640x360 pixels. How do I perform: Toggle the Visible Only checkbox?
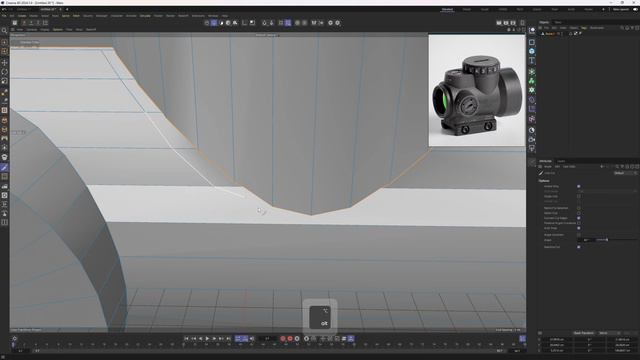[x=579, y=186]
